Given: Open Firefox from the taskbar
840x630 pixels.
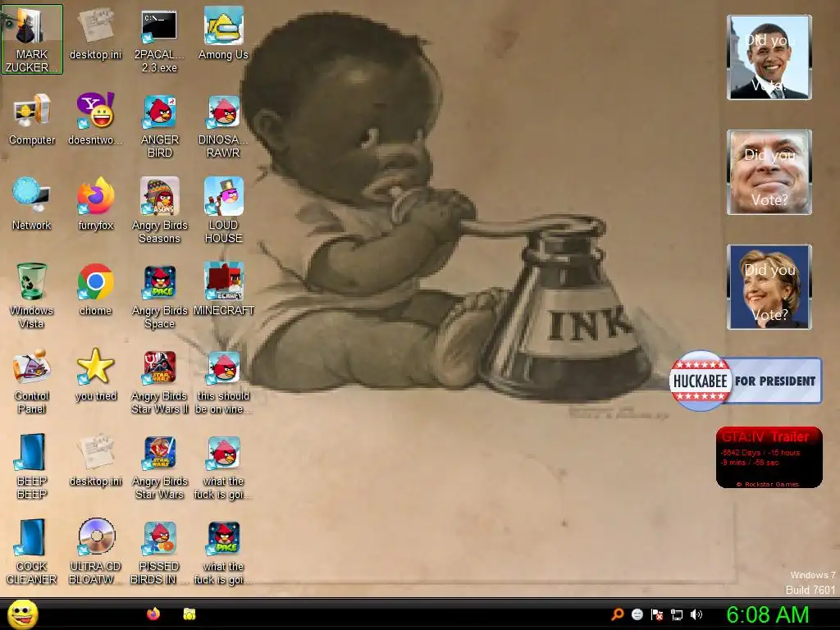Looking at the screenshot, I should click(x=153, y=614).
